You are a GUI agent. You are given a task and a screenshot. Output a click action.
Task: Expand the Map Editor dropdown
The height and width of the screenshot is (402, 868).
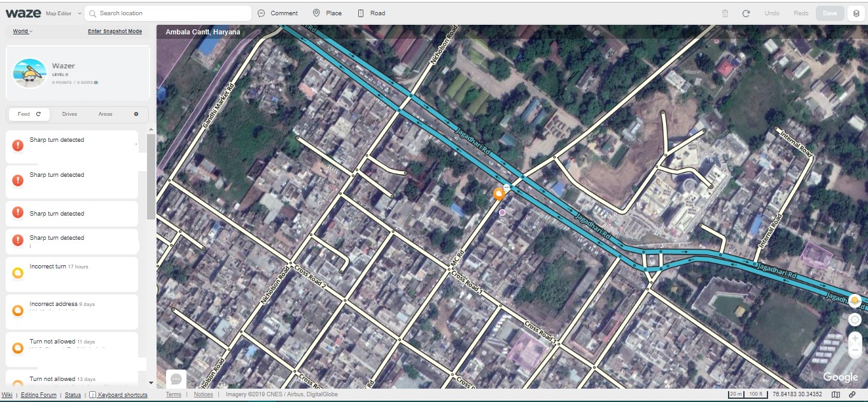pos(80,13)
